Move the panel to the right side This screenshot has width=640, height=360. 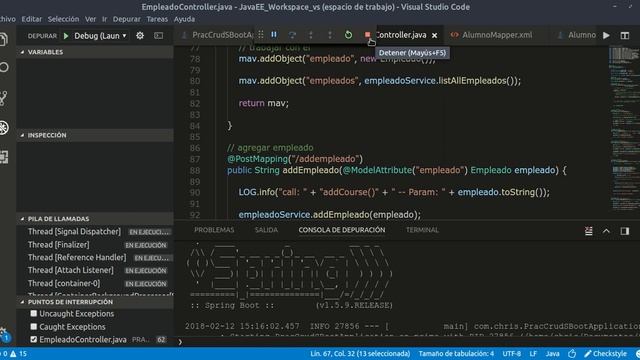pyautogui.click(x=624, y=231)
